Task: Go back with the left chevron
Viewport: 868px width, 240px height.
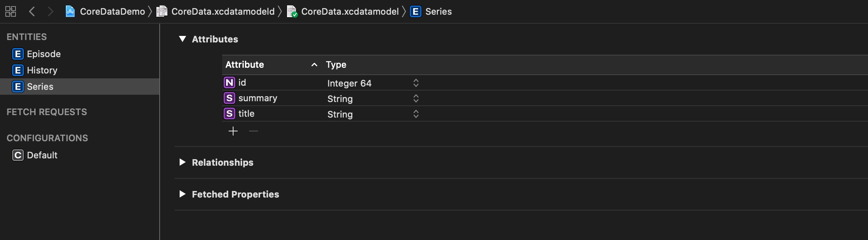Action: pyautogui.click(x=32, y=11)
